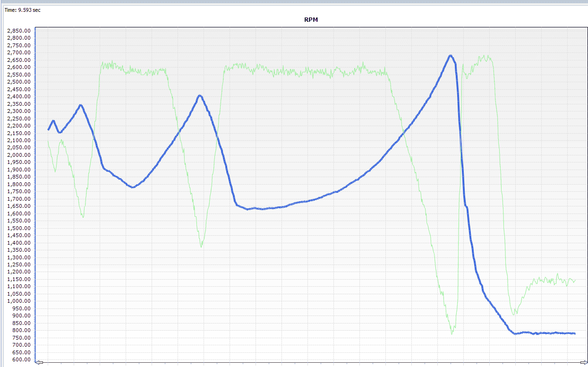
Task: Click the lowest dip of the thin green trace
Action: (452, 333)
